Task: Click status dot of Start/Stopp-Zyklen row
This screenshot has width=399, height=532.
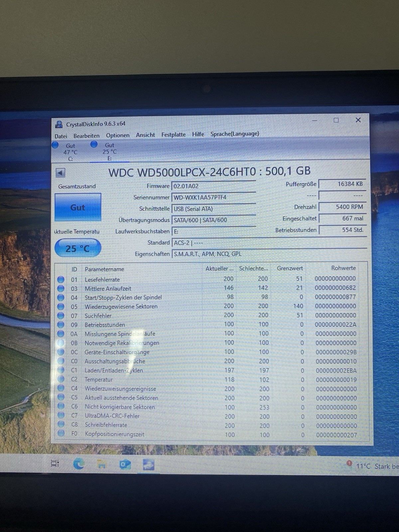Action: (61, 297)
